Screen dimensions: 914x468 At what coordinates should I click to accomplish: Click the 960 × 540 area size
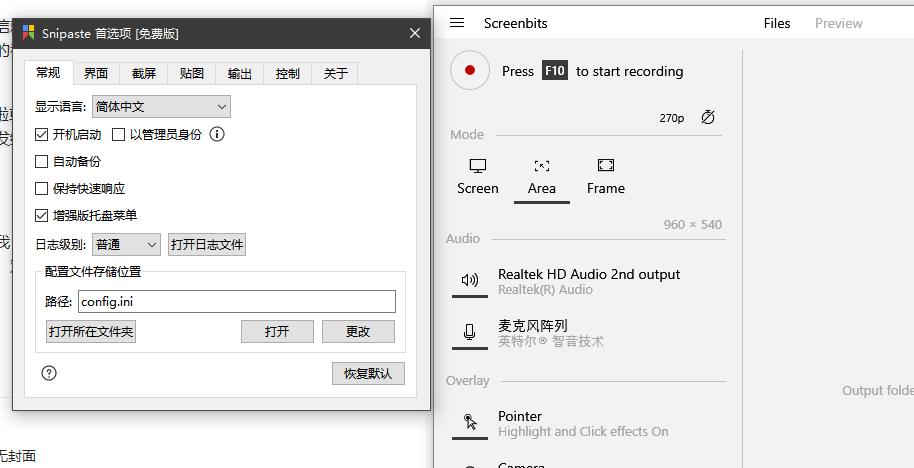(x=692, y=224)
